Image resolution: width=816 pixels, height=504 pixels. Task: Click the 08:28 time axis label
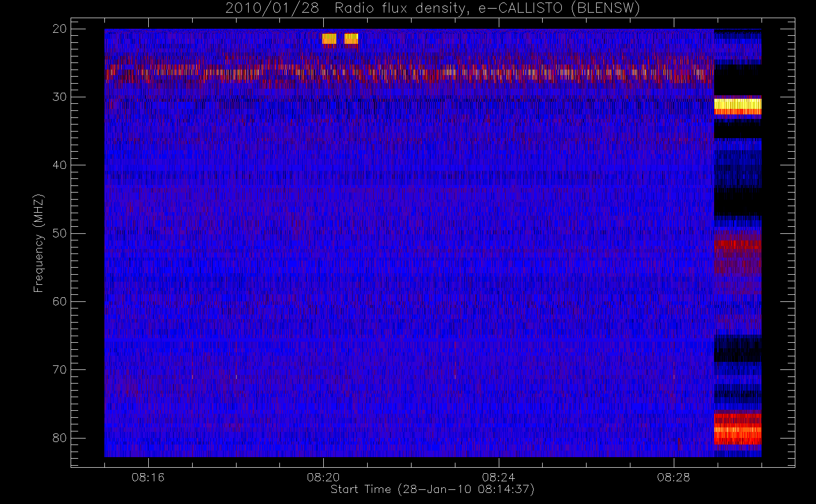tap(674, 477)
